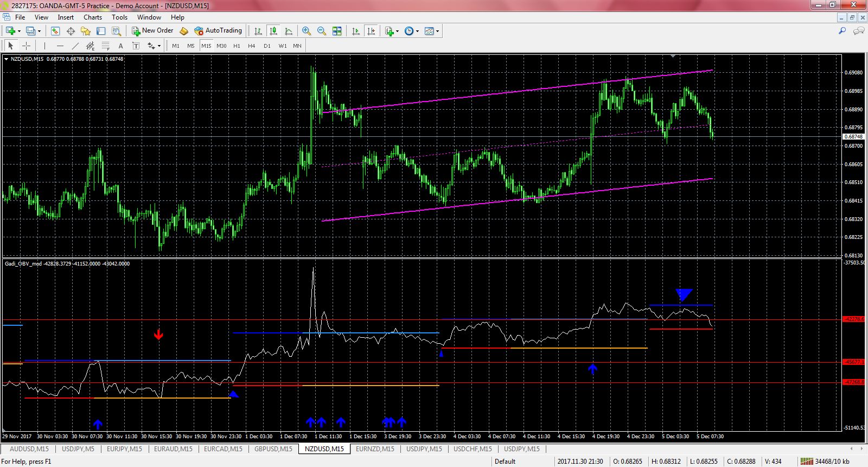Zoom out on the chart
The image size is (868, 467).
(322, 31)
